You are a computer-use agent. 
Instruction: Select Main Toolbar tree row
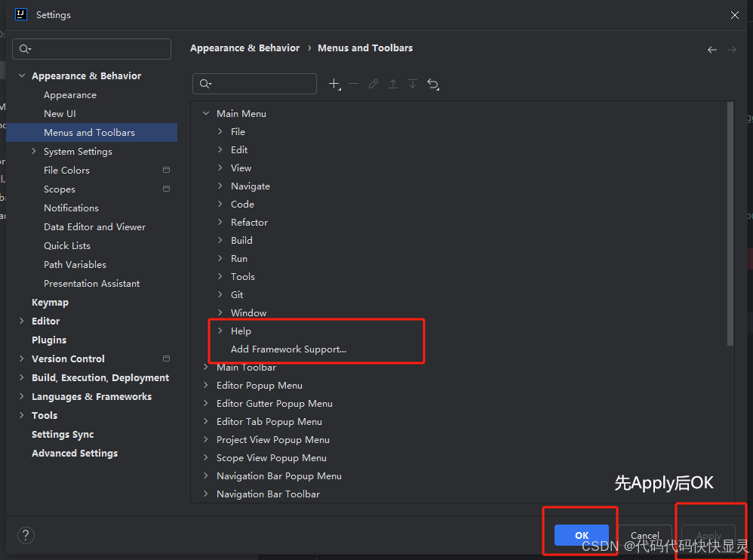coord(247,368)
